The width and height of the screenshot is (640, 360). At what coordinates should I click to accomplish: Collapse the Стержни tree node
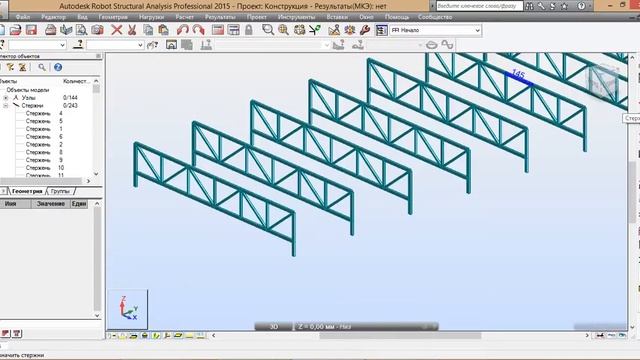pyautogui.click(x=6, y=106)
